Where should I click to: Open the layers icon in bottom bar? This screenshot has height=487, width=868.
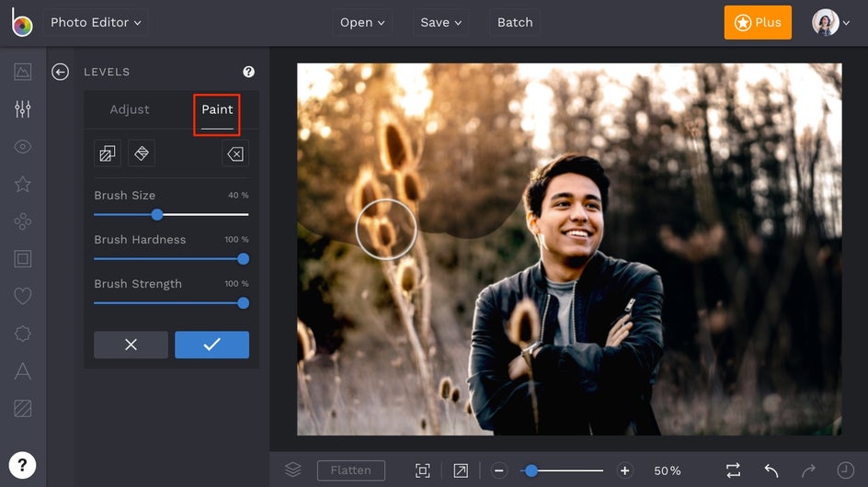[x=293, y=470]
